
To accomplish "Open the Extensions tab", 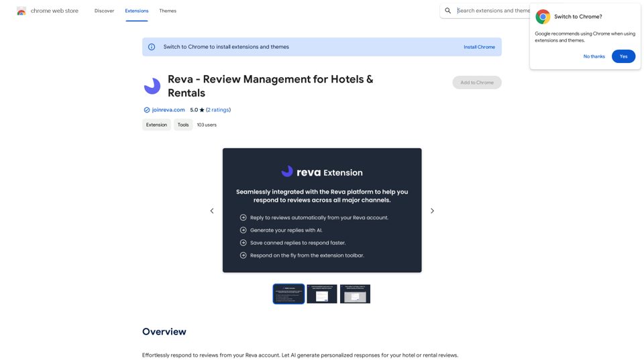I will tap(137, 11).
